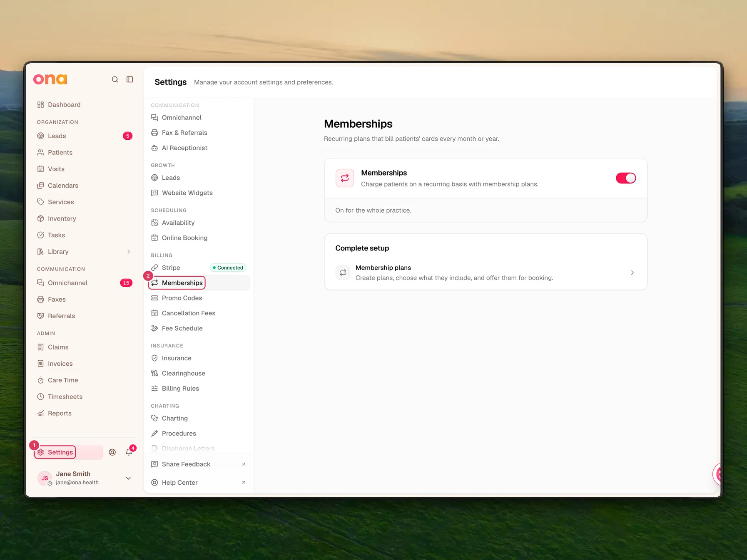
Task: Click the Help Center external arrow icon
Action: [244, 483]
